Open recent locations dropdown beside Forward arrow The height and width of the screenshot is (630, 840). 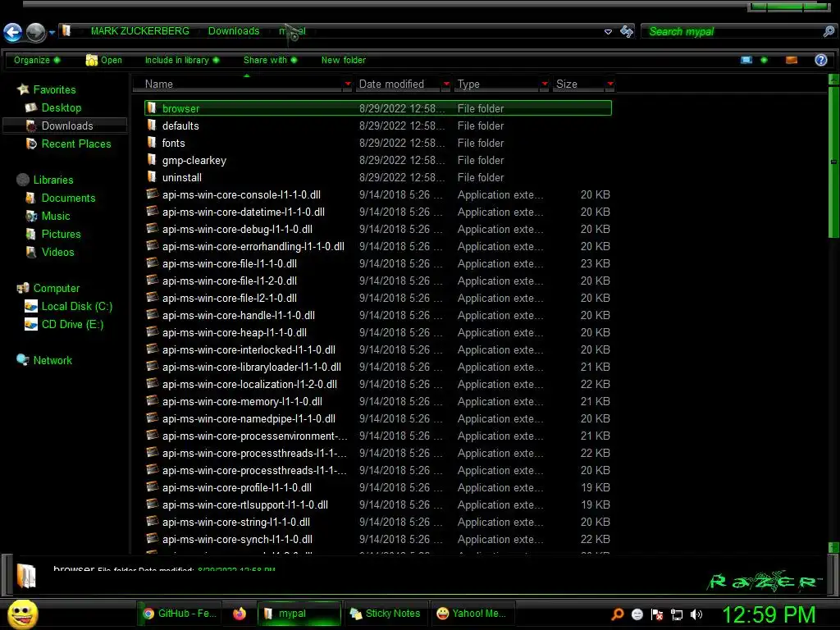click(52, 33)
